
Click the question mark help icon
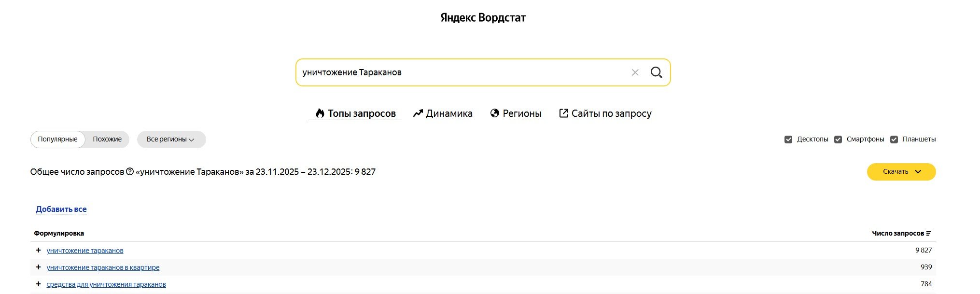point(130,171)
